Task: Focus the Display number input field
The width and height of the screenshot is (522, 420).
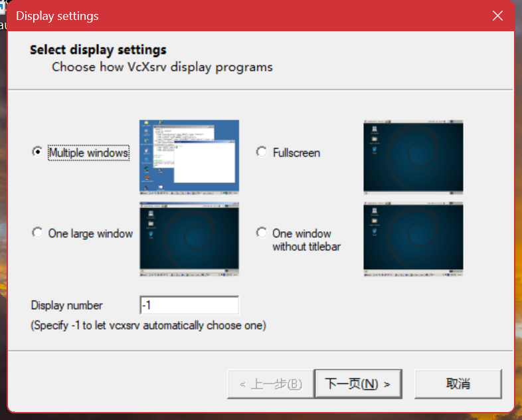Action: coord(189,305)
